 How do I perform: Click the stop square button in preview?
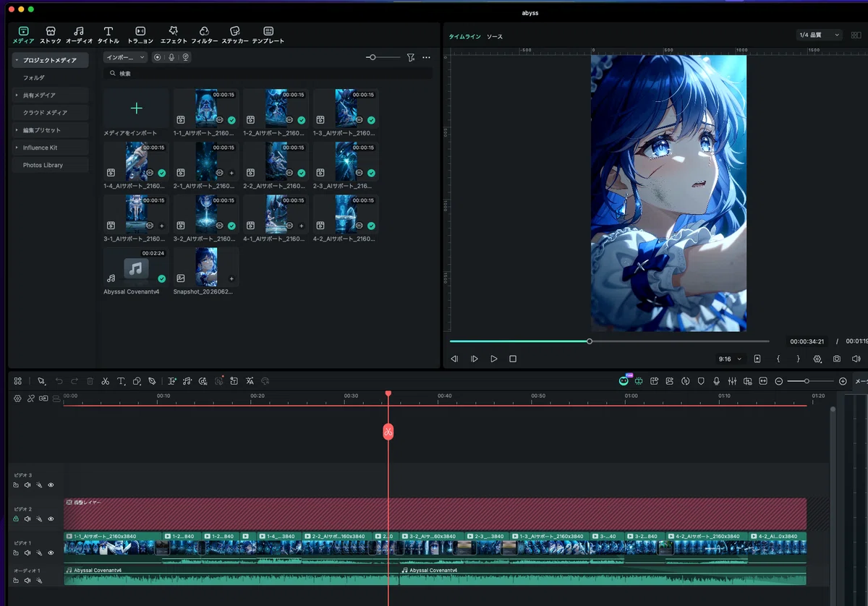513,359
